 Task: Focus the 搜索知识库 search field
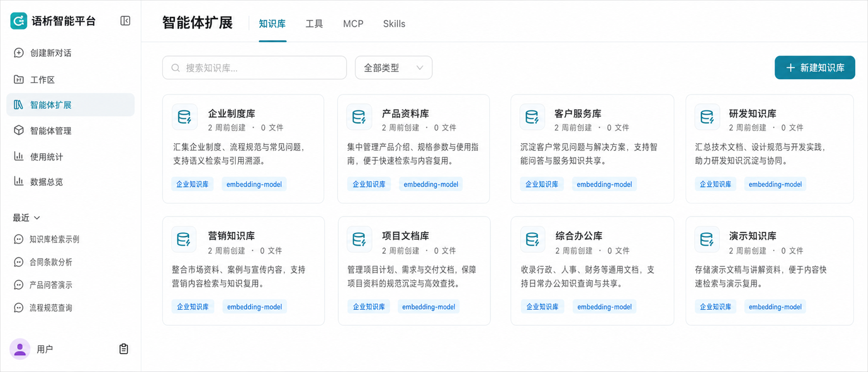click(x=254, y=68)
